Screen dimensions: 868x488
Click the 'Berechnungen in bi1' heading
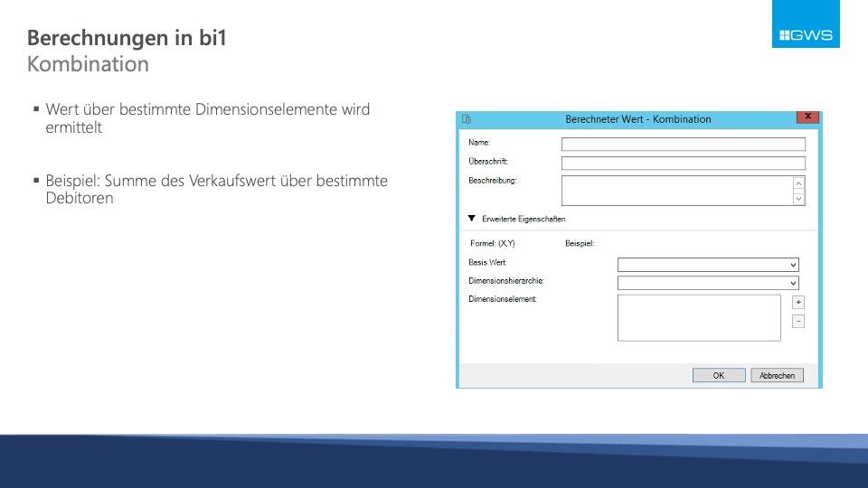coord(127,38)
